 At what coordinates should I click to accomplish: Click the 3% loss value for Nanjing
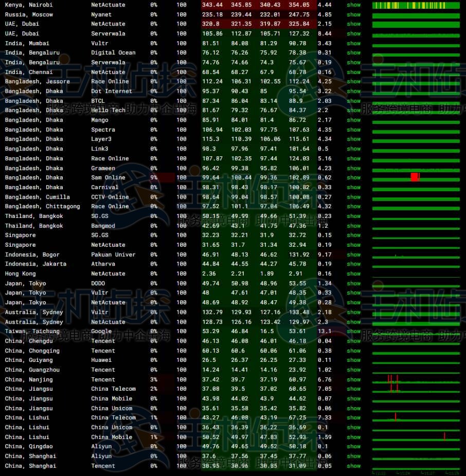154,379
